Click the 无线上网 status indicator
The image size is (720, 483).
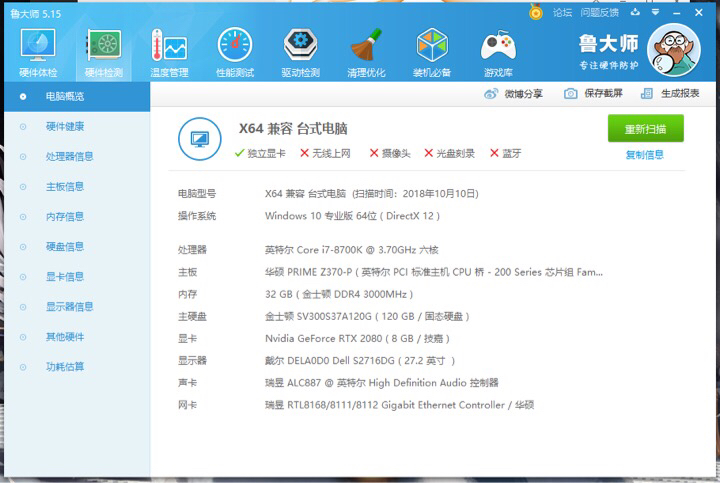325,153
